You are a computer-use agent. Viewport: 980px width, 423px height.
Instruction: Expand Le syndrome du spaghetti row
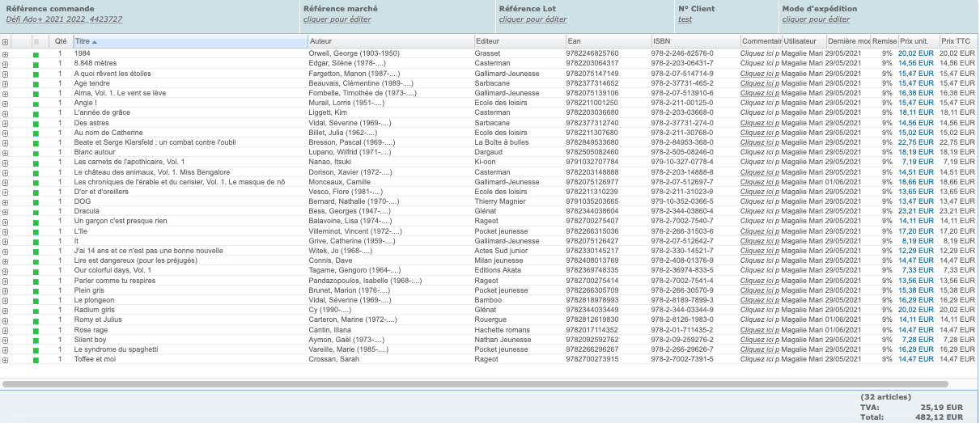[5, 349]
